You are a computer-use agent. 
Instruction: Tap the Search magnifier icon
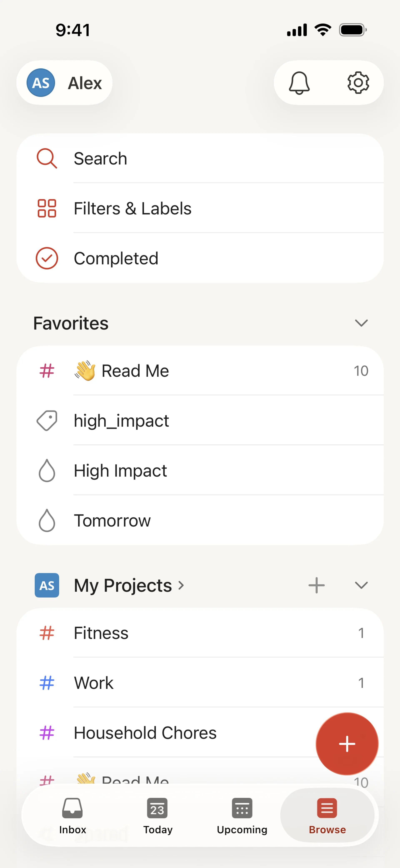pyautogui.click(x=47, y=158)
